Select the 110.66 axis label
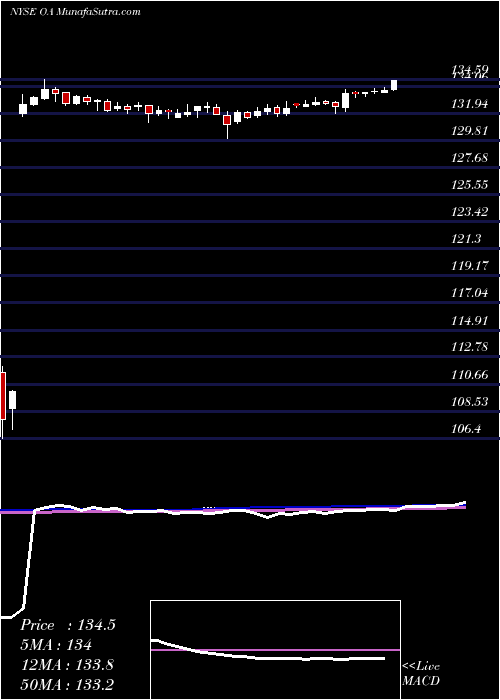Viewport: 500px width, 700px height. click(470, 375)
